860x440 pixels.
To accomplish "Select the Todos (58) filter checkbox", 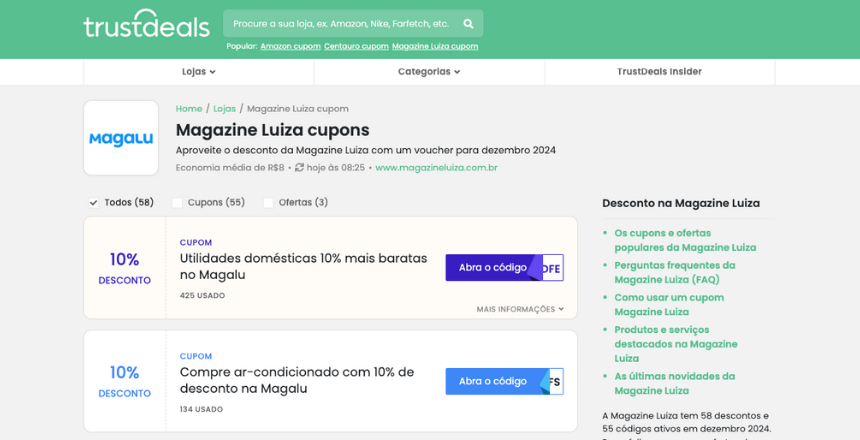I will coord(94,203).
